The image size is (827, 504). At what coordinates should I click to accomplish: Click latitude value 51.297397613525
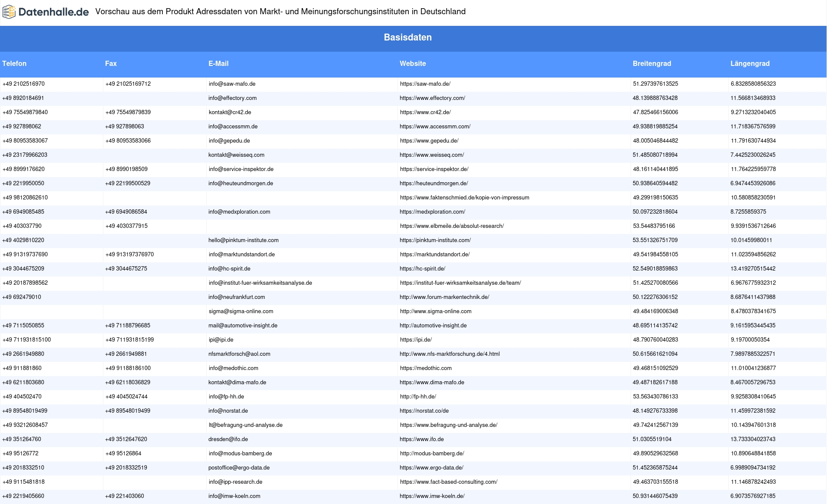[x=656, y=84]
